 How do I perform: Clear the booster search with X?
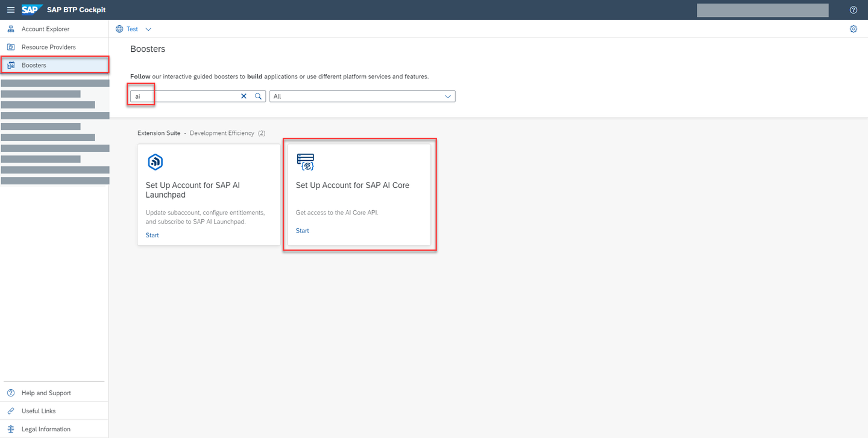(x=244, y=96)
